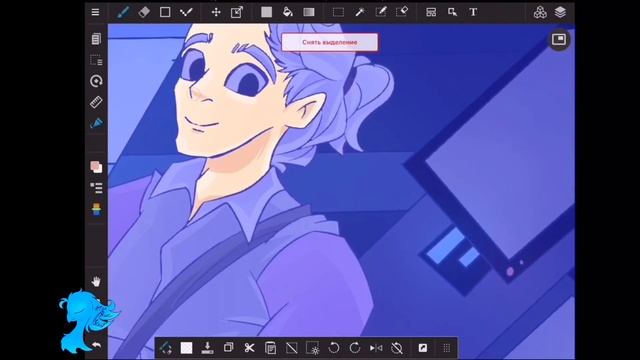Select the rectangular selection tool
Screen dimensions: 640x360
pos(338,12)
